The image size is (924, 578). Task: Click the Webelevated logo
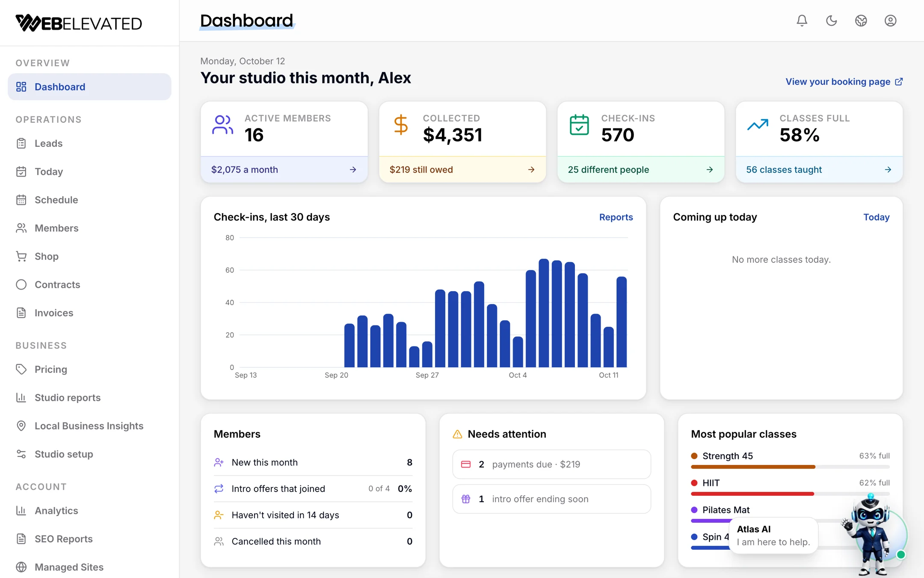[x=79, y=23]
